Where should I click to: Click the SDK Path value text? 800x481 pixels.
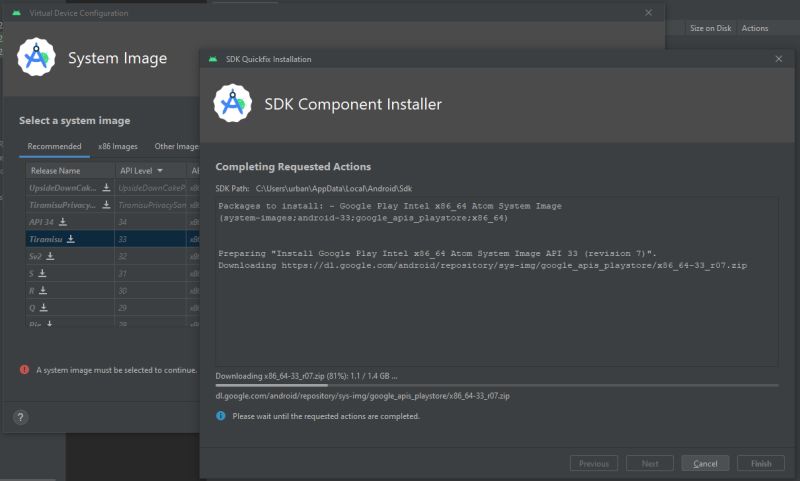click(x=334, y=188)
